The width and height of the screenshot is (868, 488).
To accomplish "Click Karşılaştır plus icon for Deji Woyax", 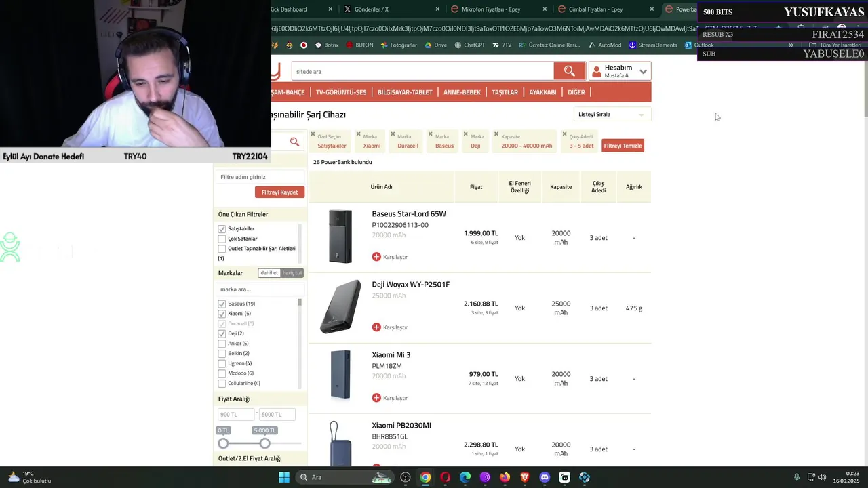I will click(x=376, y=327).
